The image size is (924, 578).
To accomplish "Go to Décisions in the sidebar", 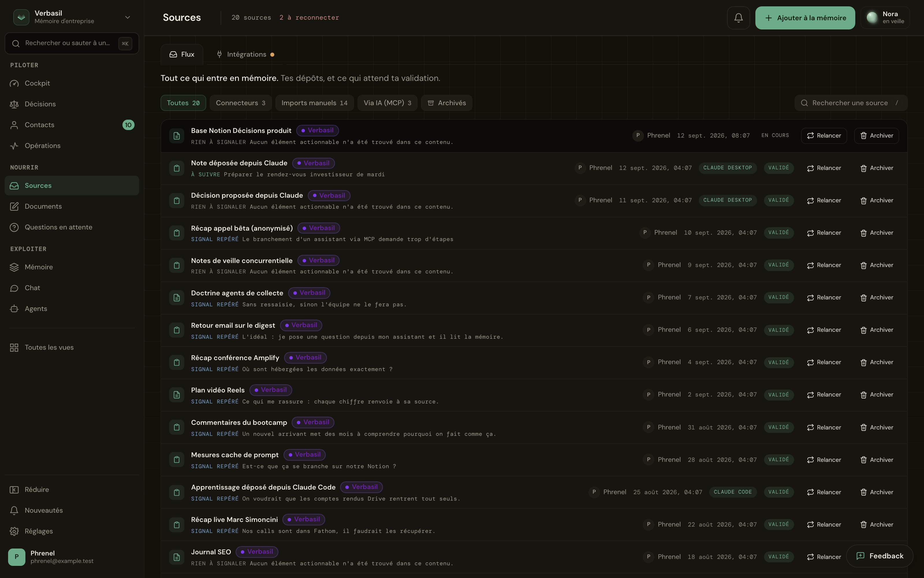I will pyautogui.click(x=72, y=104).
